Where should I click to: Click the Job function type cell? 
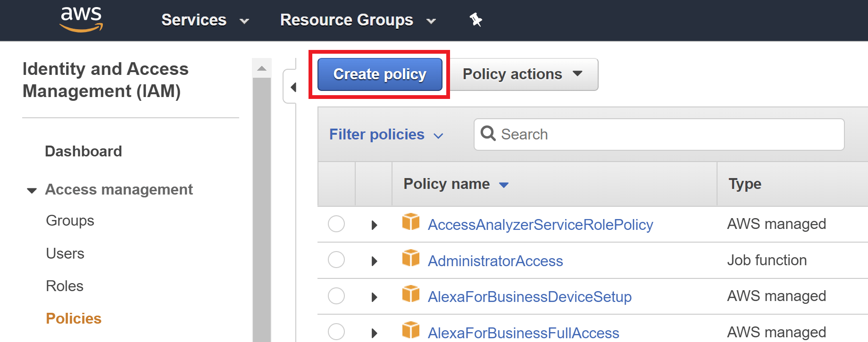[767, 260]
